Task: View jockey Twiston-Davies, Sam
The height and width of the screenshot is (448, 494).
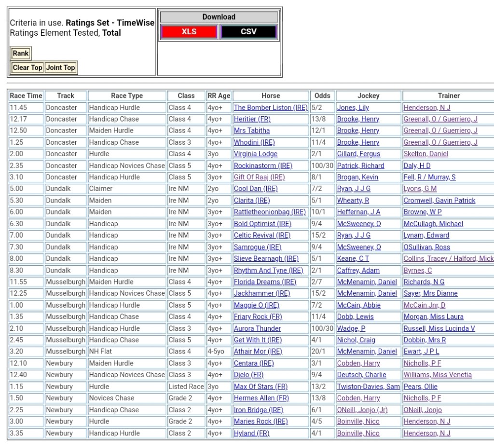Action: point(368,387)
